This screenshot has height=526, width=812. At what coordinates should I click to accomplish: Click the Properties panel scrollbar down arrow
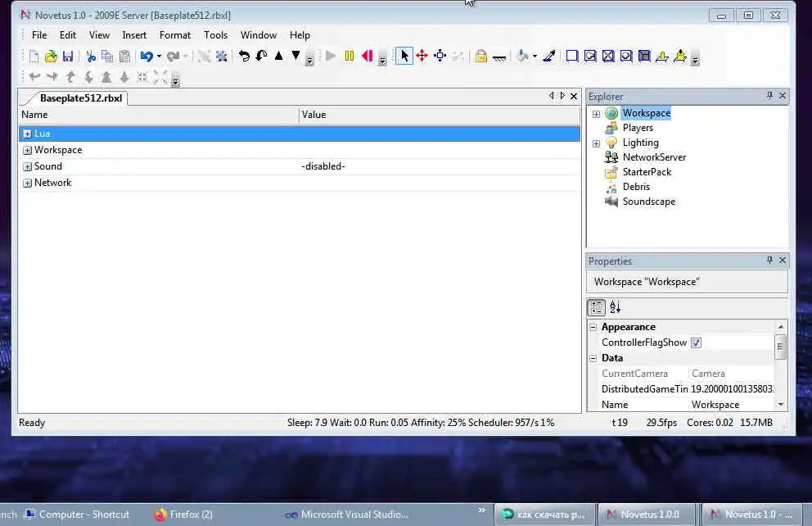781,404
